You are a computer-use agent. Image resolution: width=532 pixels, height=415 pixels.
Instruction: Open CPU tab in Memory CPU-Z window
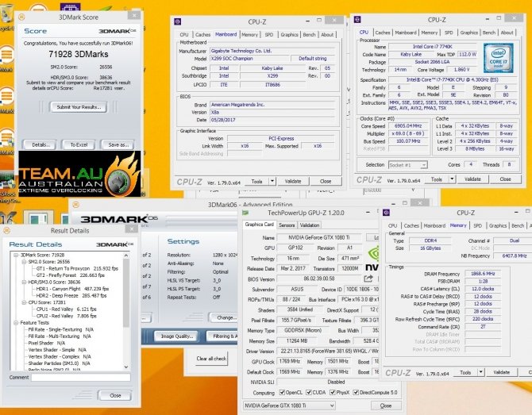coord(392,226)
